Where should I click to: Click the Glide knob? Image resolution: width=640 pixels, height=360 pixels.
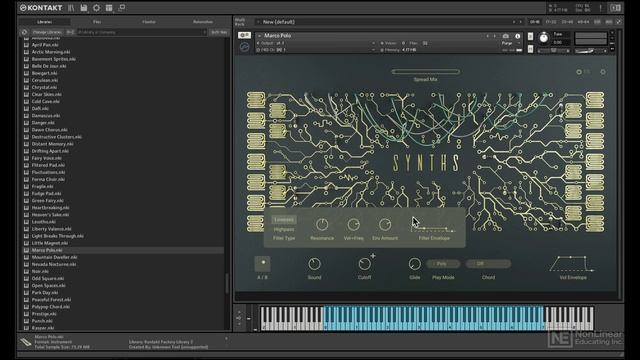(414, 264)
